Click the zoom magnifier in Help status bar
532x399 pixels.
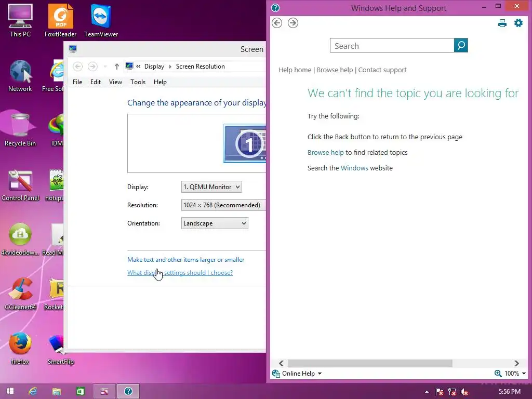[498, 374]
